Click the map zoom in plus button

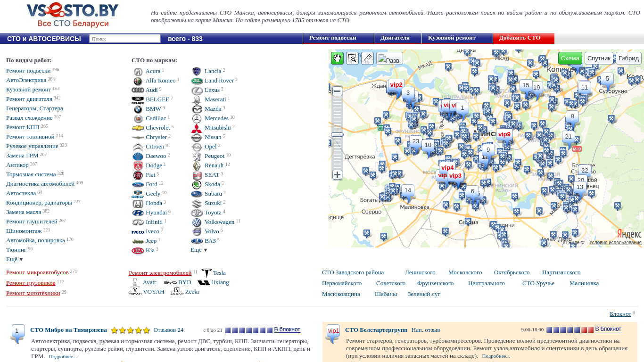[x=337, y=175]
